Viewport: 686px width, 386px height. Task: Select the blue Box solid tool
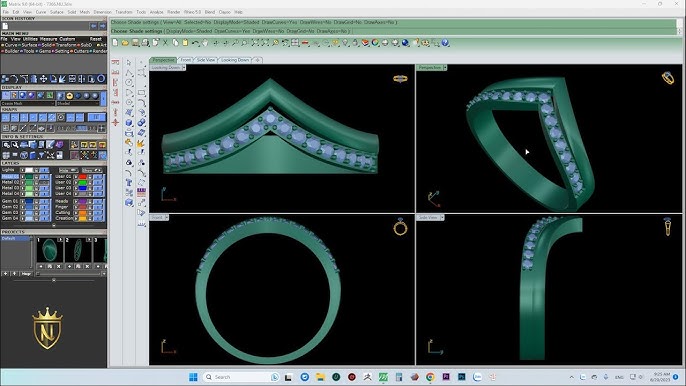coord(129,123)
